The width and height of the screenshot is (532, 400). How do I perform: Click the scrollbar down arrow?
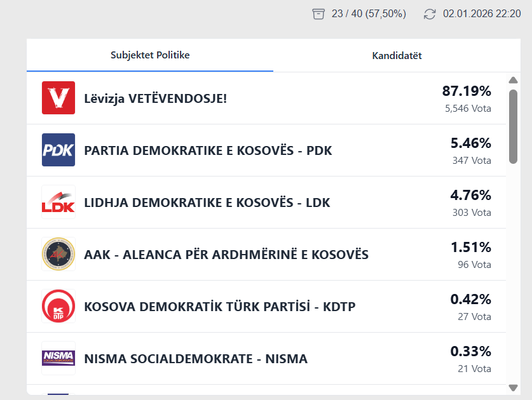[514, 387]
